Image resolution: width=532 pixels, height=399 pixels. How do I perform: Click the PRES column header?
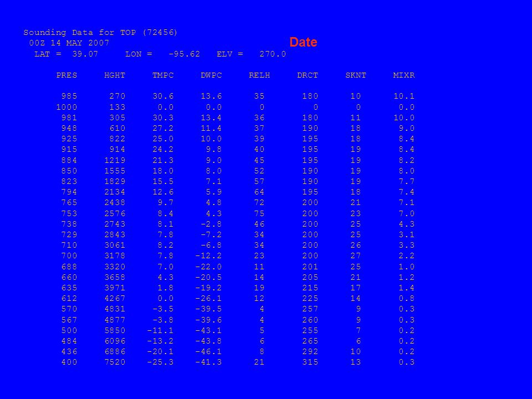click(66, 75)
